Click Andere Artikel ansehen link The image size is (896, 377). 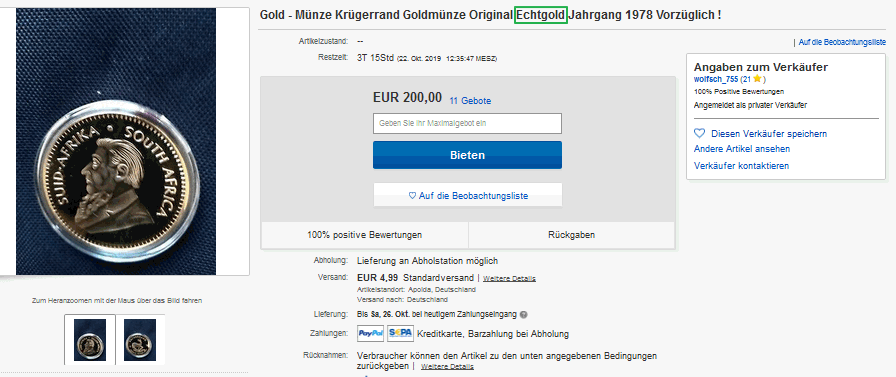(x=742, y=149)
